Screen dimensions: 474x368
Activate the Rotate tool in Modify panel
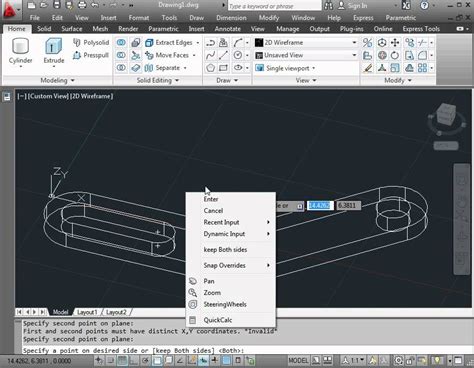click(395, 55)
